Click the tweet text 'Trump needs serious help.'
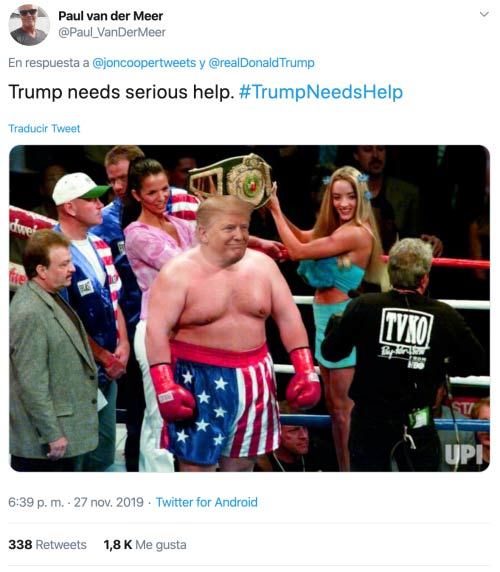500x572 pixels. pyautogui.click(x=121, y=92)
